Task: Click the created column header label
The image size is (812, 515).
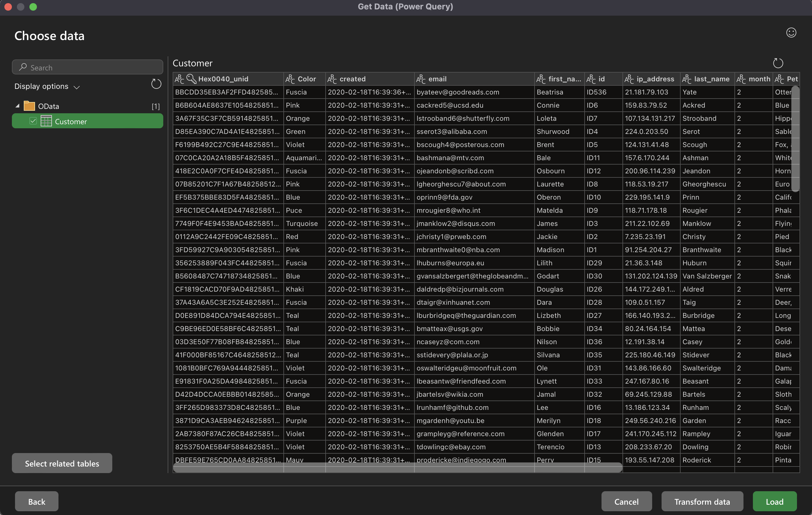Action: pyautogui.click(x=353, y=79)
